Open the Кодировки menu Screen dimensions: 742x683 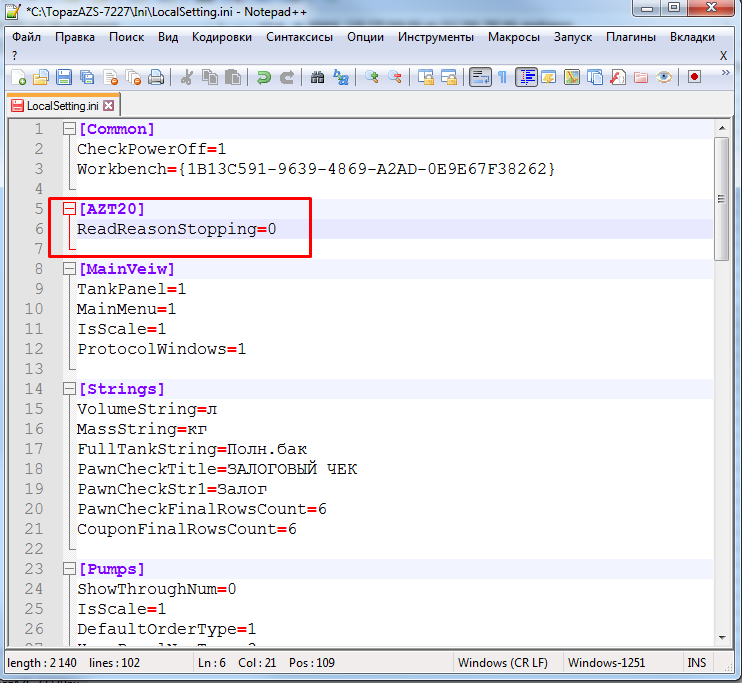[x=222, y=37]
